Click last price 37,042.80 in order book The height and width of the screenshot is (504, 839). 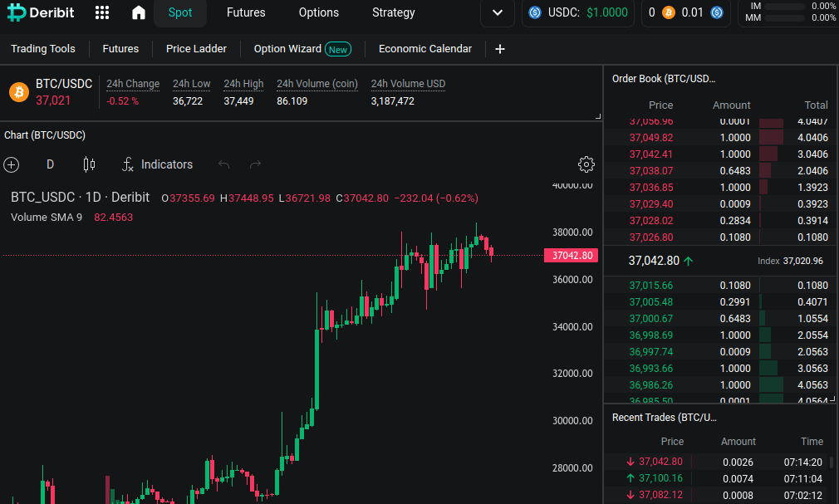click(x=653, y=261)
